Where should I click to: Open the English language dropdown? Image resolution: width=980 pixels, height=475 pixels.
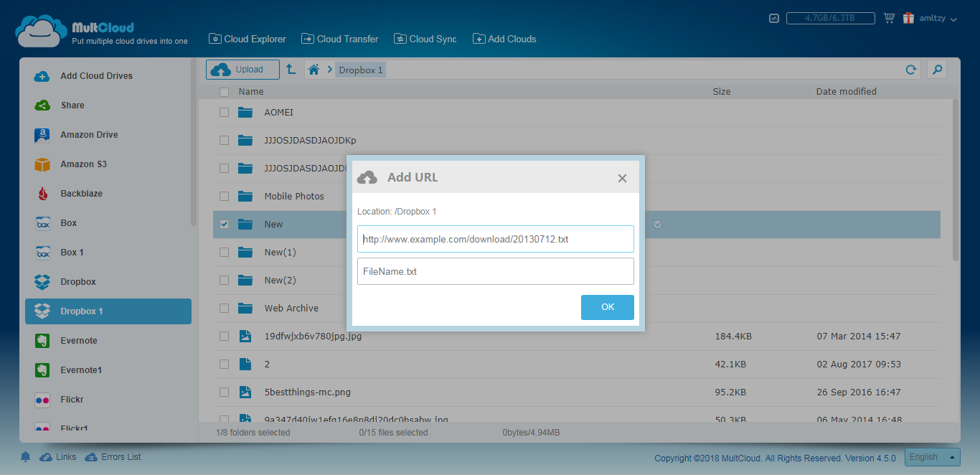[x=932, y=457]
